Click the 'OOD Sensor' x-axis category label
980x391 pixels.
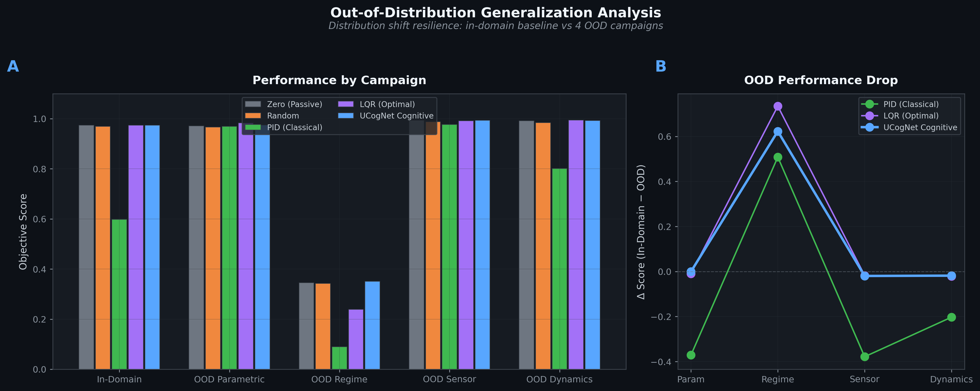(449, 380)
